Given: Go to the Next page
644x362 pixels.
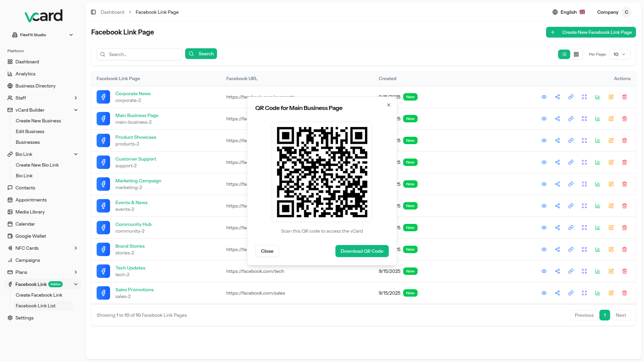Looking at the screenshot, I should (621, 315).
